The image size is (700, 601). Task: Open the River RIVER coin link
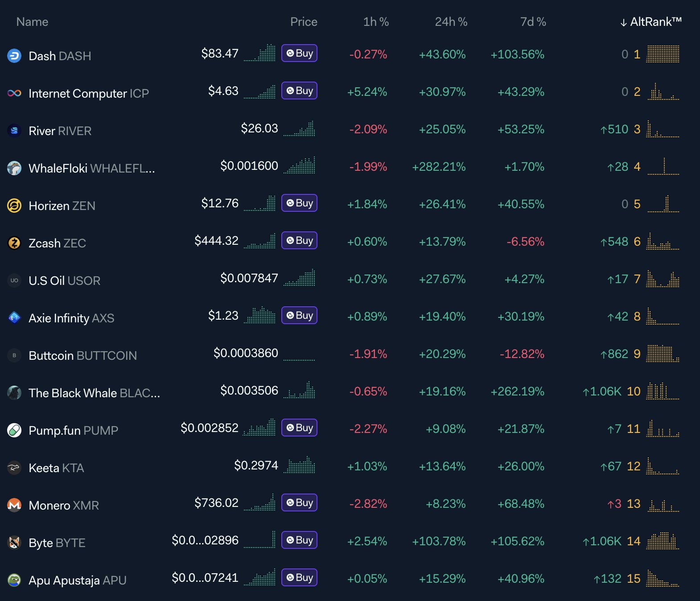[x=60, y=131]
